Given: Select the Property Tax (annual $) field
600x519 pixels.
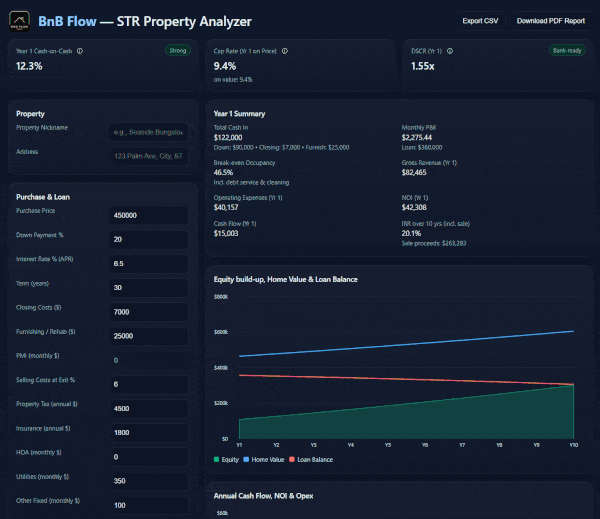Looking at the screenshot, I should [x=148, y=409].
